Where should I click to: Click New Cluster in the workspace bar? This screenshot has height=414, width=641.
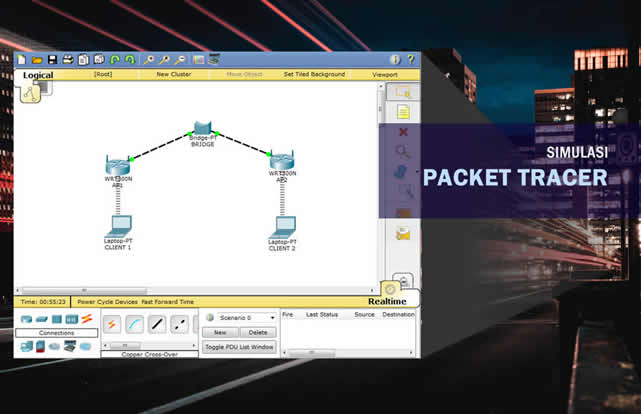coord(174,74)
